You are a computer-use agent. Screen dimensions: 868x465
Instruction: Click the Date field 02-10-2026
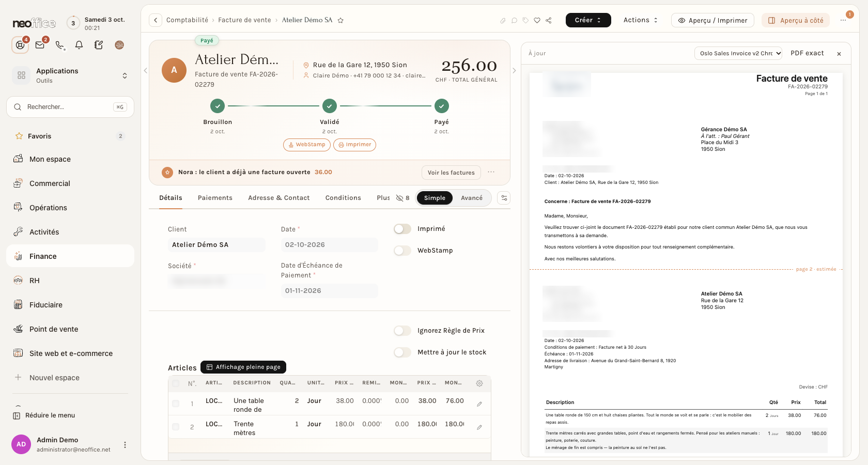tap(330, 245)
